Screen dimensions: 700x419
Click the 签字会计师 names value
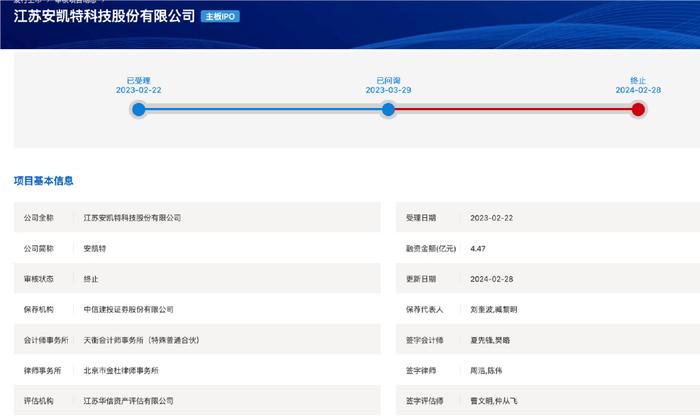[490, 340]
